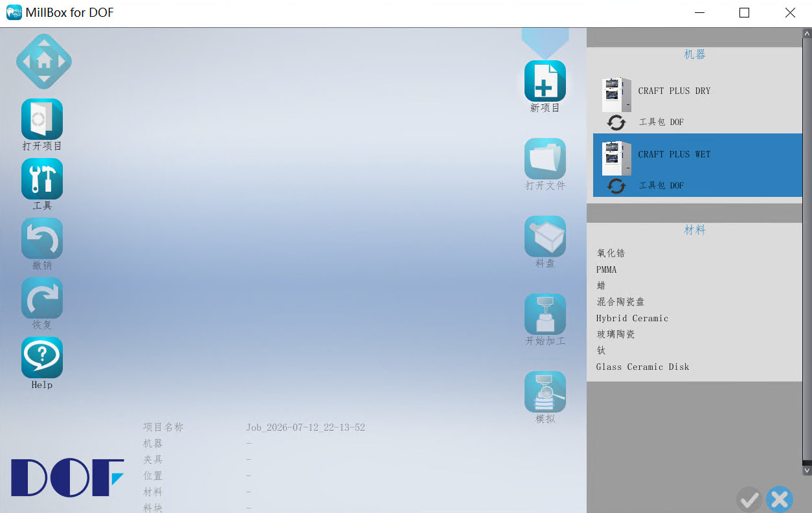Screen dimensions: 812x513
Task: Click the 恢复 redo icon
Action: (42, 298)
